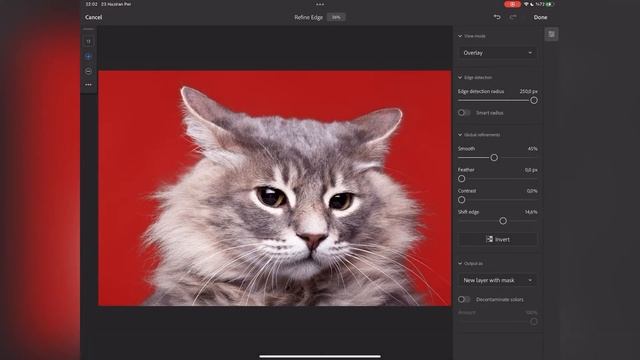Click the Shift edge percentage value
This screenshot has width=640, height=360.
(x=531, y=212)
